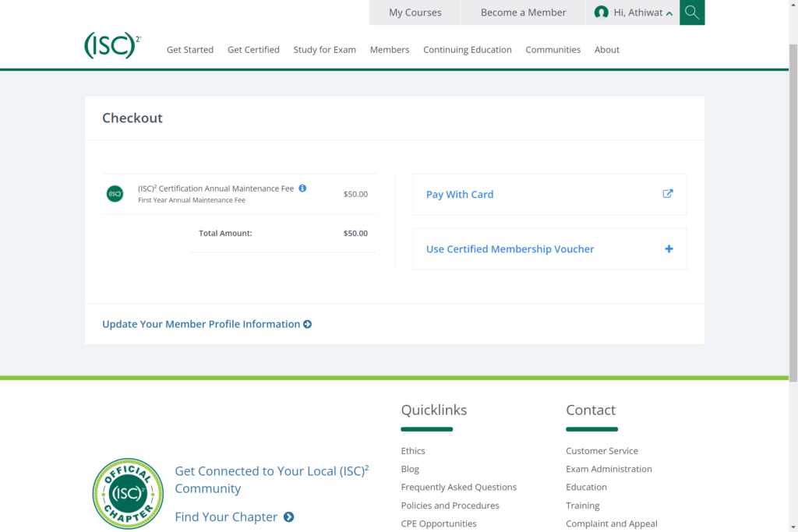The width and height of the screenshot is (798, 532).
Task: Open the Get Certified menu
Action: point(253,49)
